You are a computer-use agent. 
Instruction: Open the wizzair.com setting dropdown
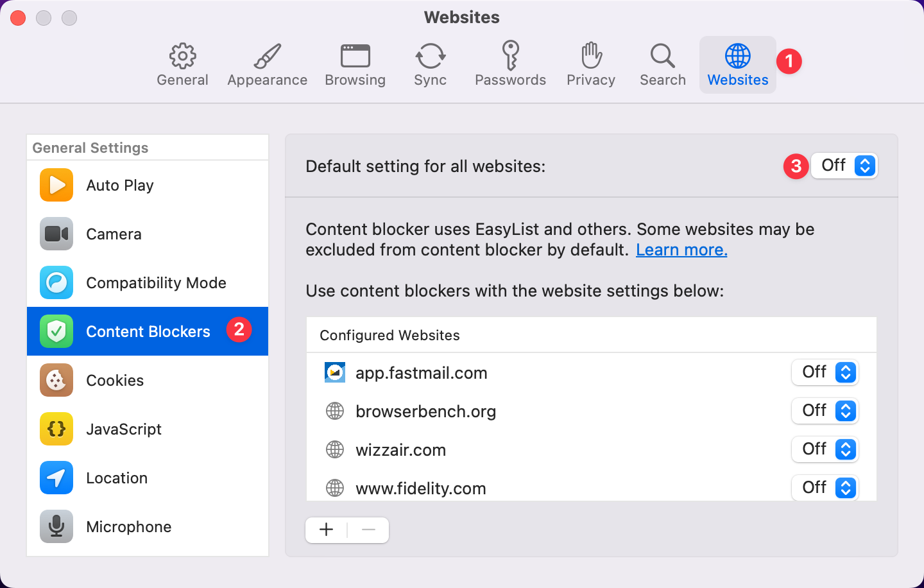825,449
